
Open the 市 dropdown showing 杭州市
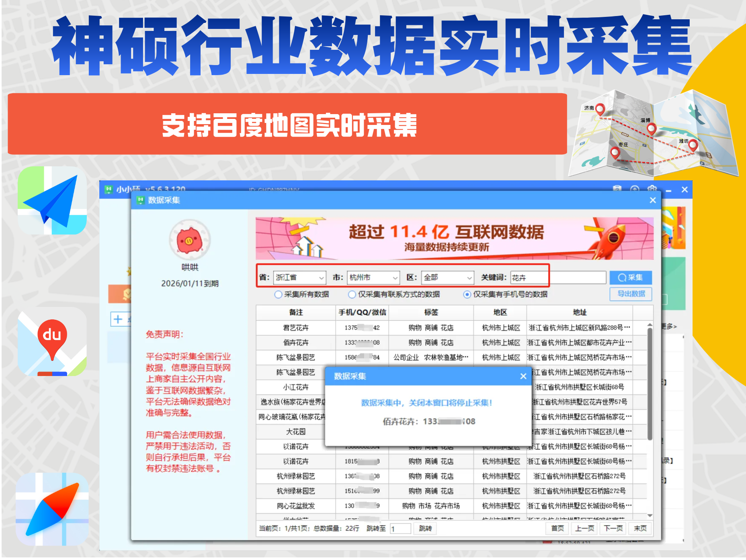pyautogui.click(x=373, y=278)
